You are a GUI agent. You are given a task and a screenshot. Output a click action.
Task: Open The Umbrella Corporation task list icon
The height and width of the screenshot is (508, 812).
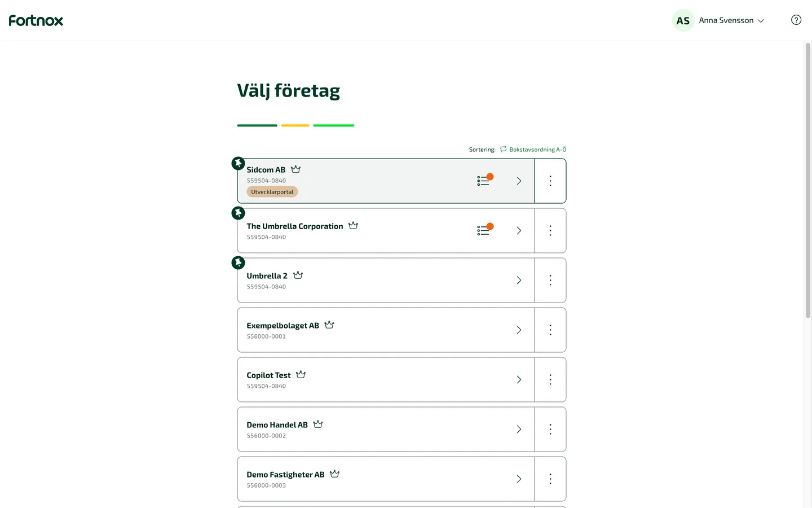pos(485,230)
